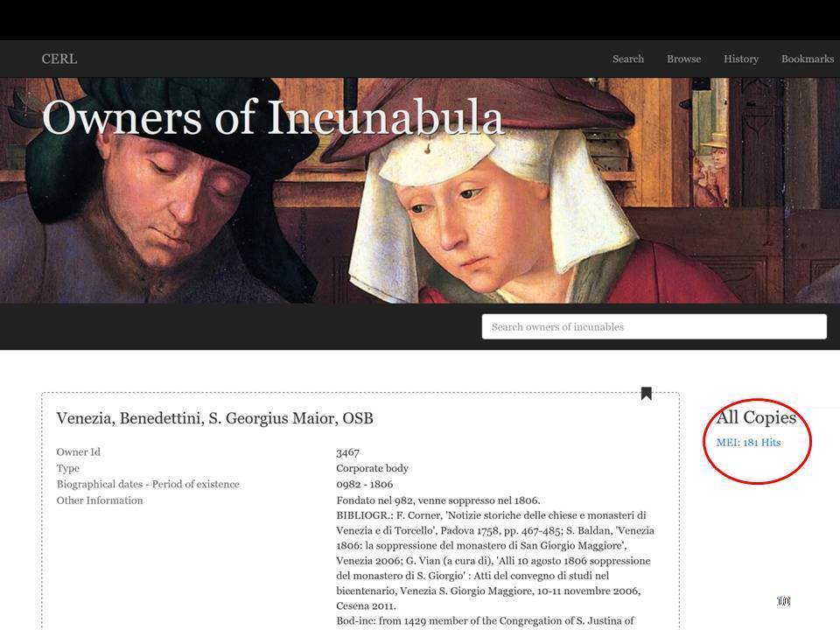Open the CERL home link
Screen dimensions: 840x630
[59, 59]
